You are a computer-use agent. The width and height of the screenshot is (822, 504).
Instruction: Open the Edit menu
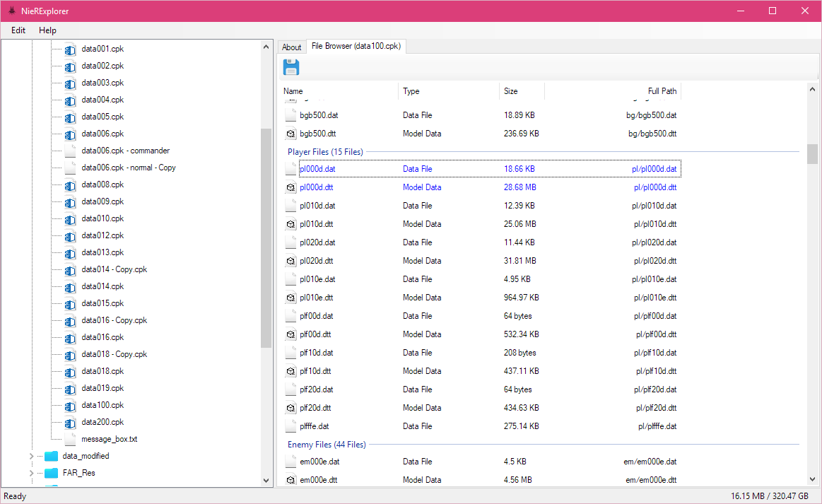click(x=18, y=30)
